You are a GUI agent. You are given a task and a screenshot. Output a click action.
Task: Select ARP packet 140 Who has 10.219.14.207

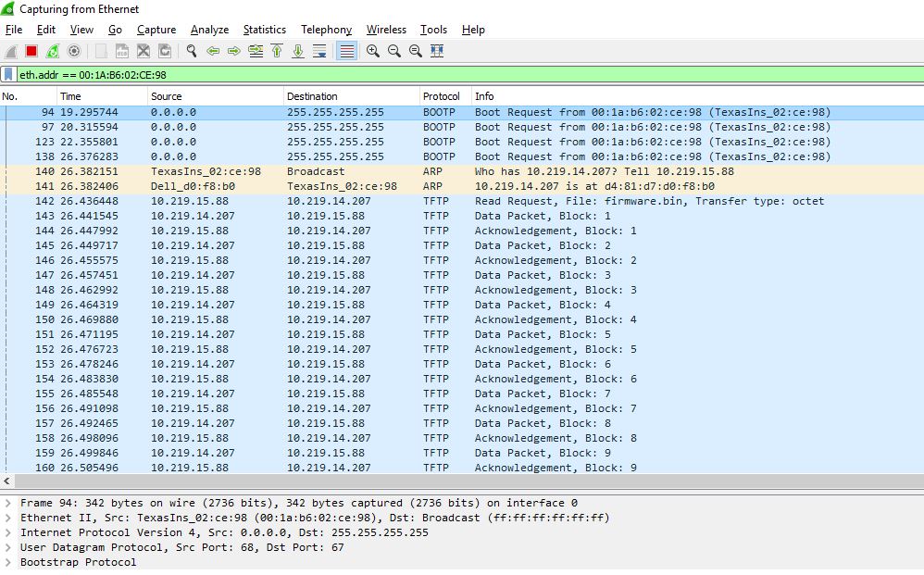pos(462,171)
